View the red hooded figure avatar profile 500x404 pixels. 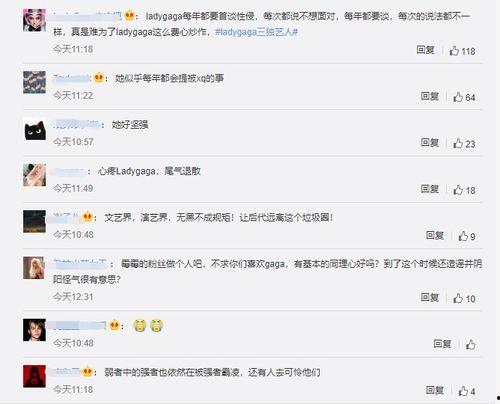coord(35,376)
